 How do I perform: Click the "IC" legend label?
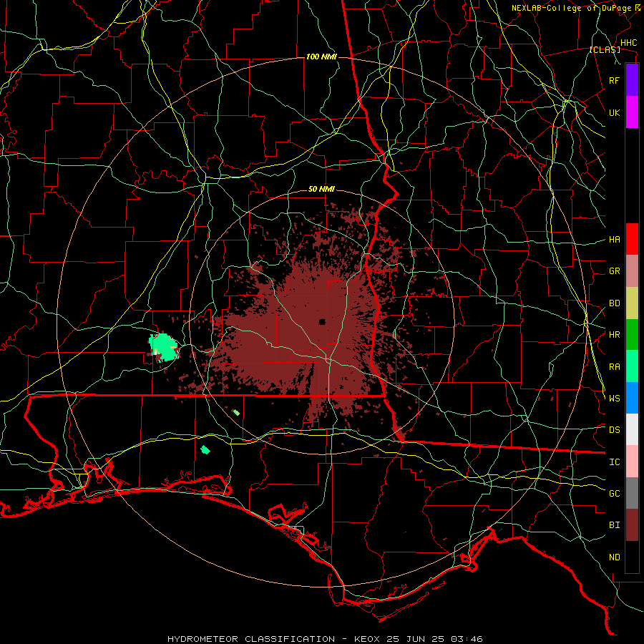[614, 462]
